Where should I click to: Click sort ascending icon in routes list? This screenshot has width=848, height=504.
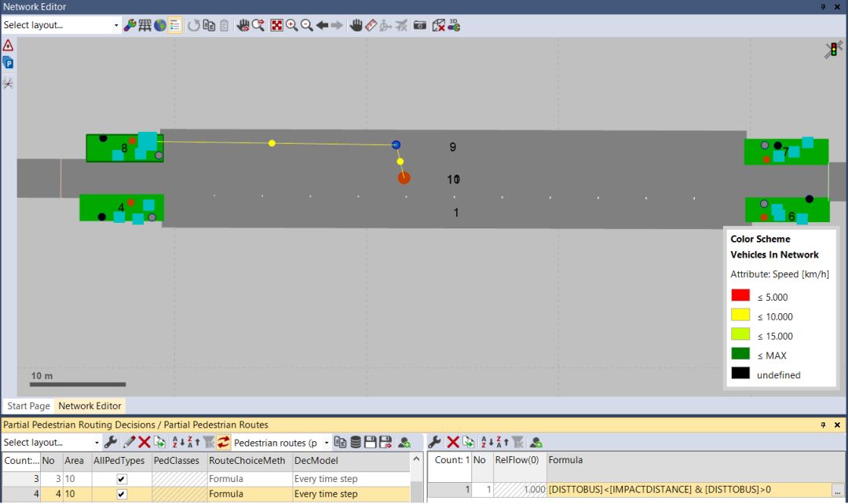[487, 443]
